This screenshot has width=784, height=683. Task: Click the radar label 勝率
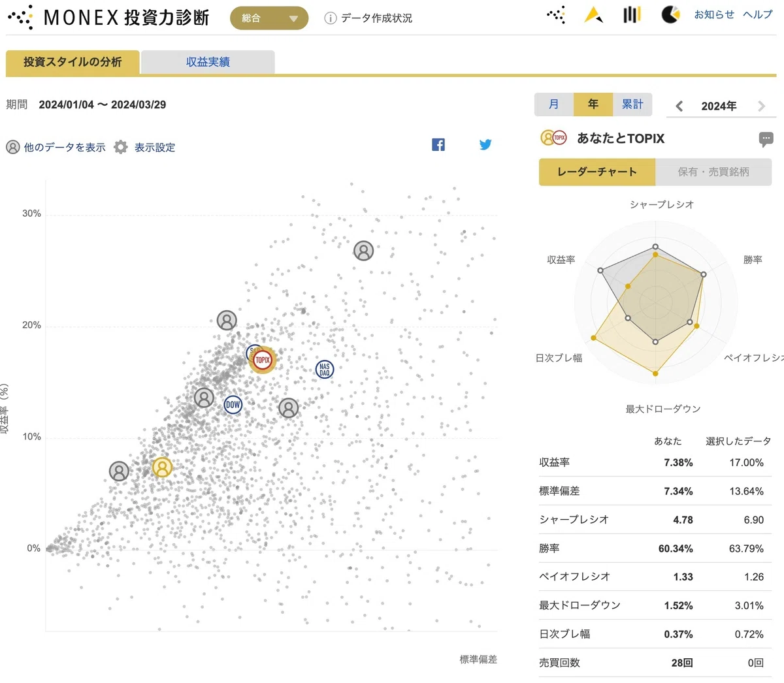753,260
